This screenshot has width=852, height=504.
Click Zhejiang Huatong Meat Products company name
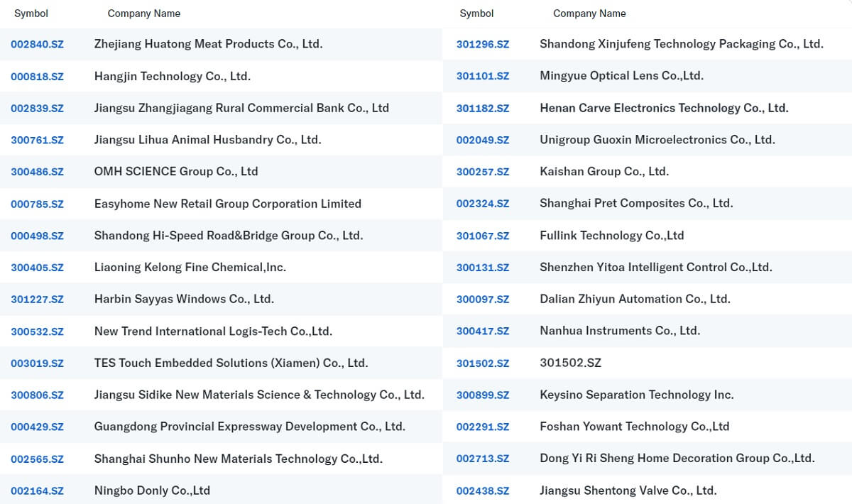click(x=209, y=44)
